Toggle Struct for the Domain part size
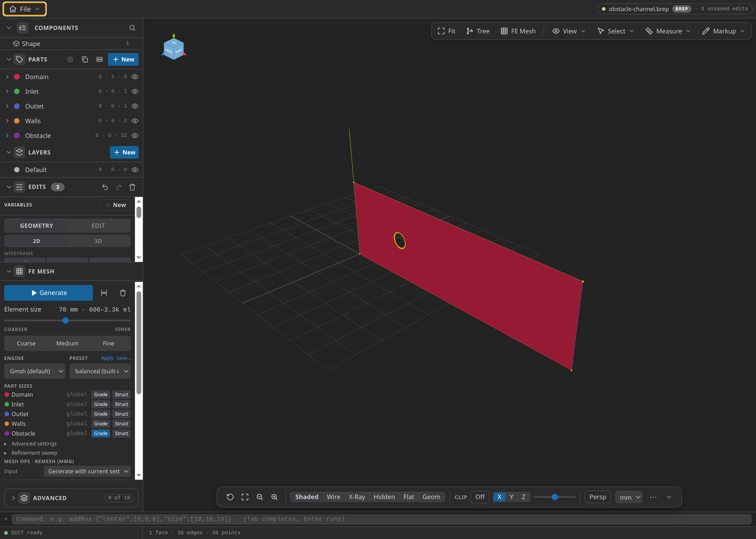Viewport: 756px width, 539px height. (121, 395)
